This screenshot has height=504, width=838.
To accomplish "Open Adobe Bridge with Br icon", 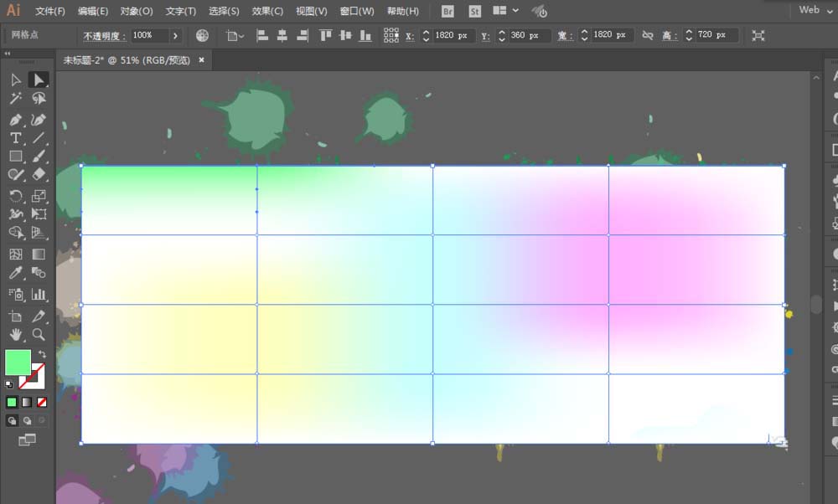I will coord(447,11).
